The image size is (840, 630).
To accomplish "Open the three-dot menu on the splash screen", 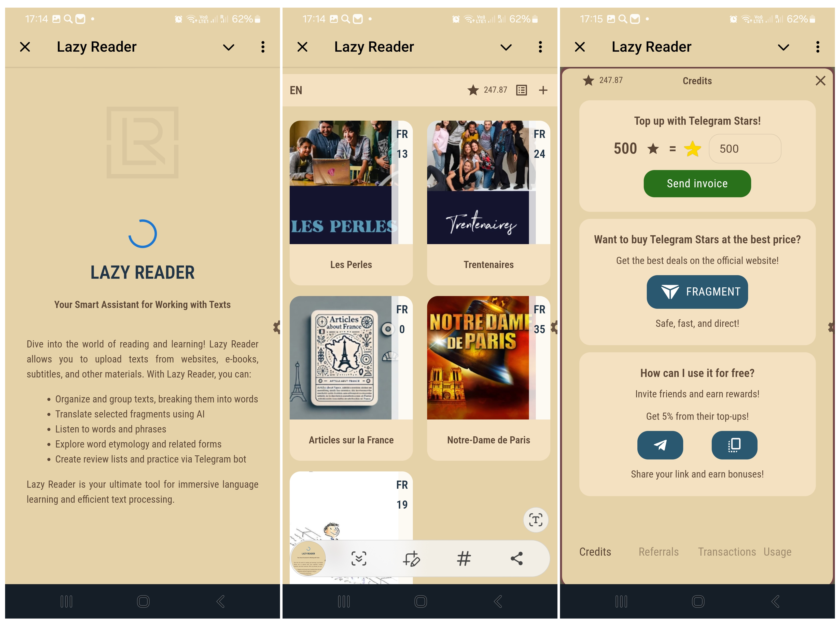I will click(x=263, y=47).
